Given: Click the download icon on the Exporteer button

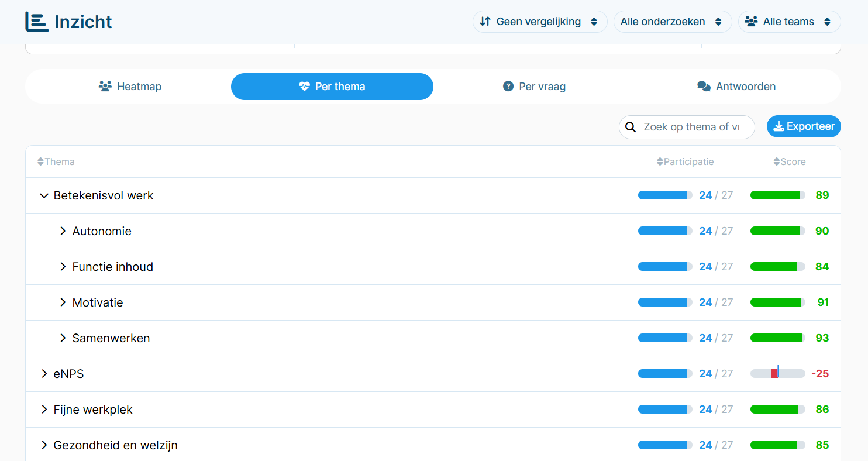Looking at the screenshot, I should coord(779,126).
